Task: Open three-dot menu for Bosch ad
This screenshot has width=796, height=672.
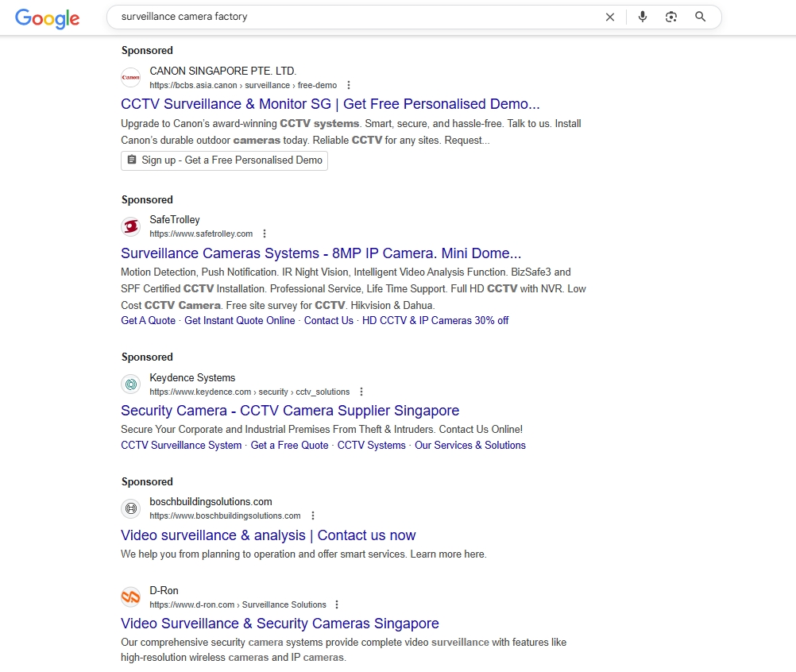Action: pyautogui.click(x=313, y=516)
